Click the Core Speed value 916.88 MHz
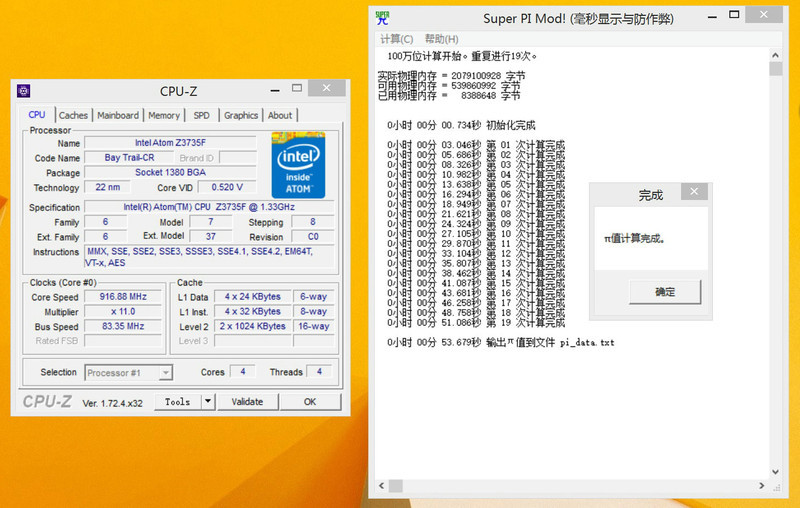800x508 pixels. click(123, 297)
